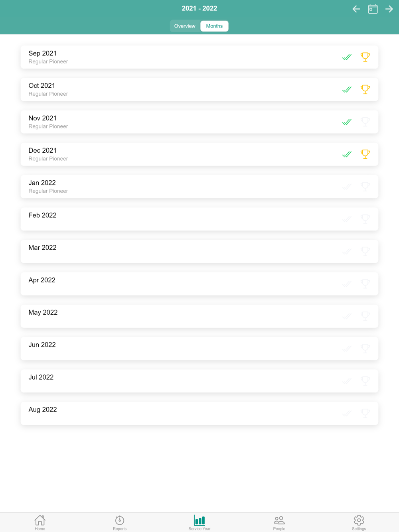Select the Months tab
Screen dimensions: 399x532
(214, 26)
